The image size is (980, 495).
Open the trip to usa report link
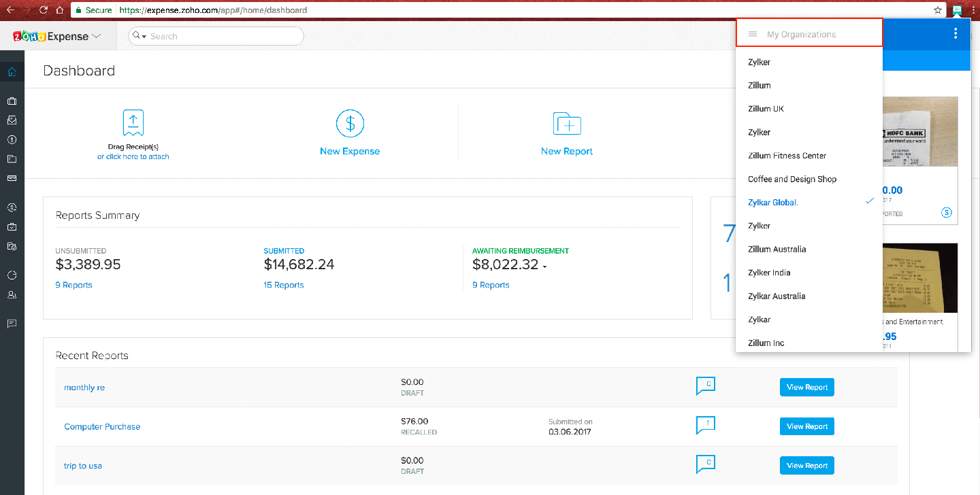[x=83, y=466]
